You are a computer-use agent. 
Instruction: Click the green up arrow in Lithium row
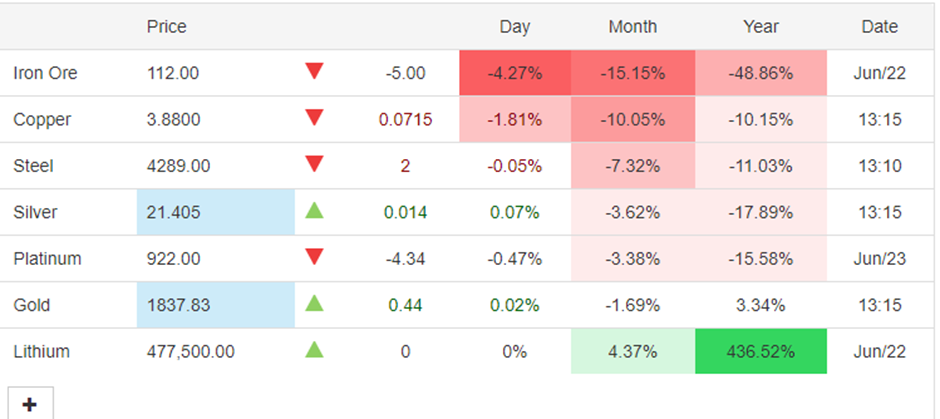click(x=315, y=350)
